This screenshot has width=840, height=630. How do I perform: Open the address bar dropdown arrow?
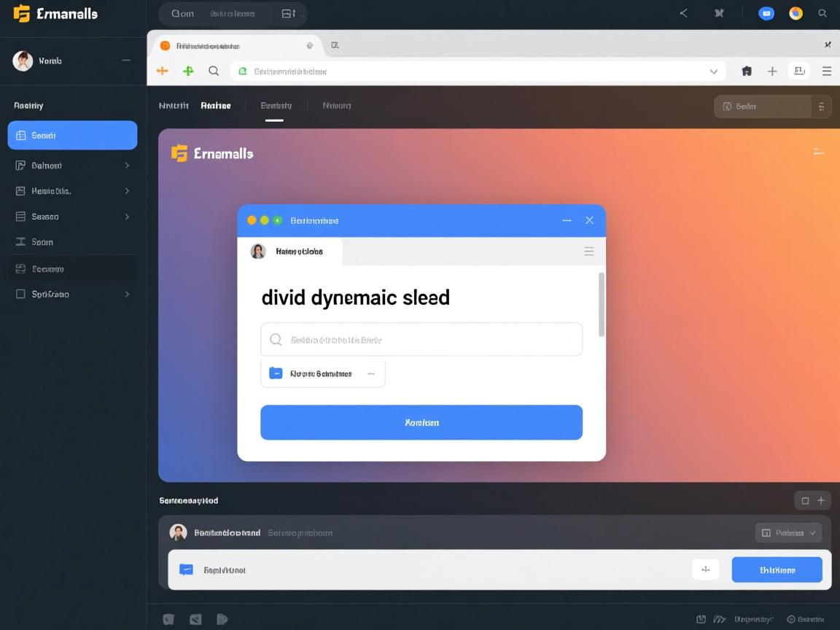tap(714, 71)
